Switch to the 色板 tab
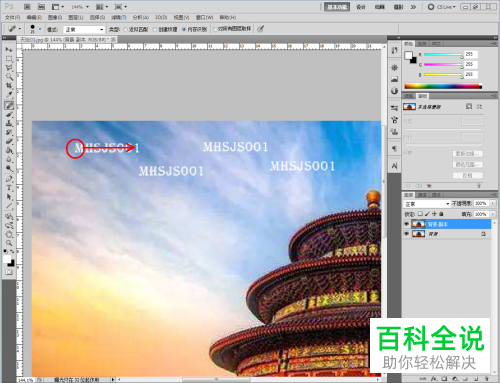 click(422, 44)
